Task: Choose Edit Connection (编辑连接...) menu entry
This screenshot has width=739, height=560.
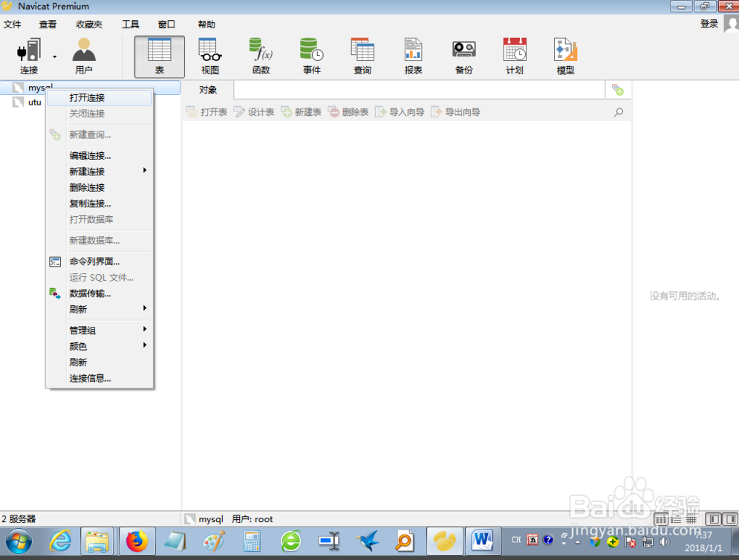Action: click(100, 155)
